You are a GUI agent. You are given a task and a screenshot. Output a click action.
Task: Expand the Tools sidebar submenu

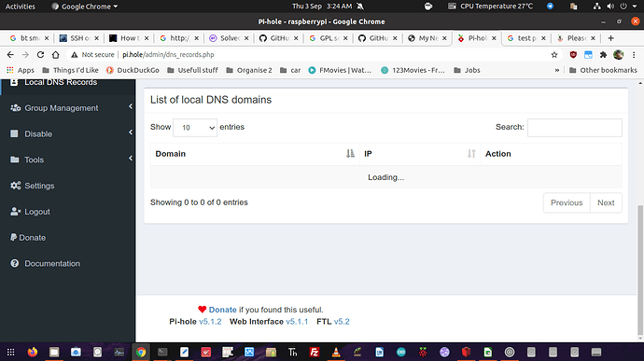68,160
